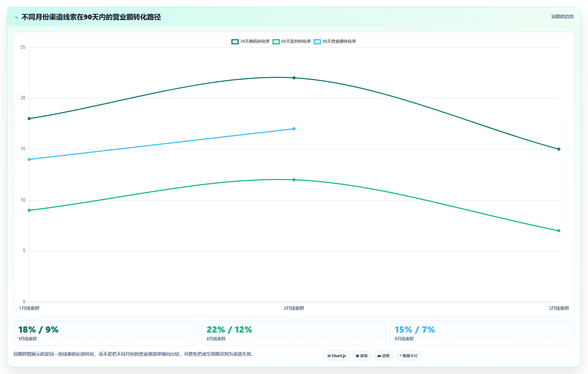Click the panel title 不同月份渠道线索在90天内的营业额转化路径
This screenshot has height=374, width=588.
click(91, 17)
